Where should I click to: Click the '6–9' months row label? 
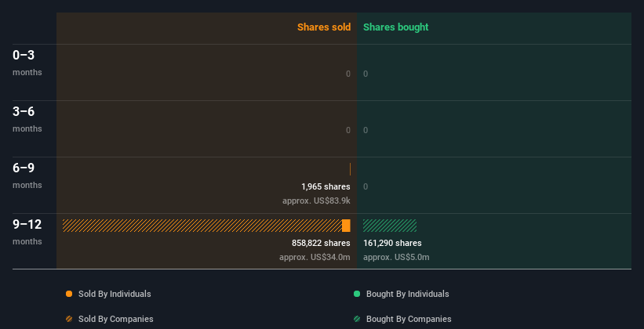(24, 168)
